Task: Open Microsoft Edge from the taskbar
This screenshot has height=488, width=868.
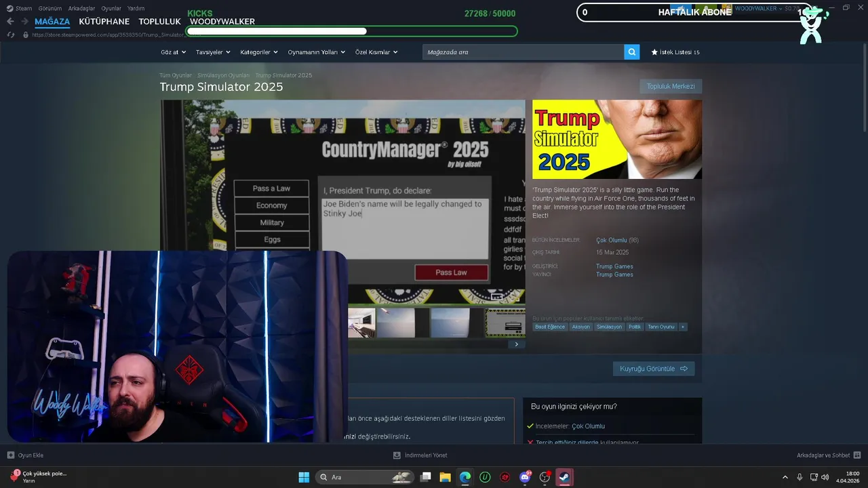Action: click(x=465, y=477)
